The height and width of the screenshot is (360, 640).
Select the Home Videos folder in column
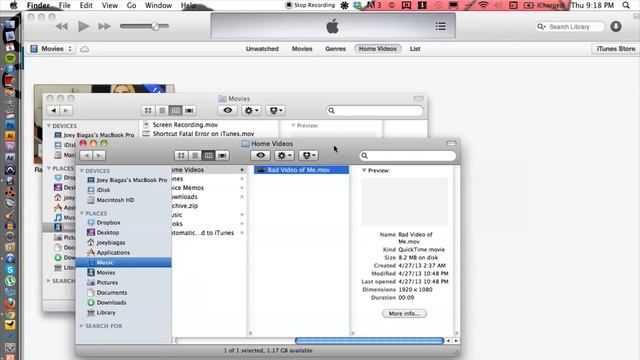point(209,170)
